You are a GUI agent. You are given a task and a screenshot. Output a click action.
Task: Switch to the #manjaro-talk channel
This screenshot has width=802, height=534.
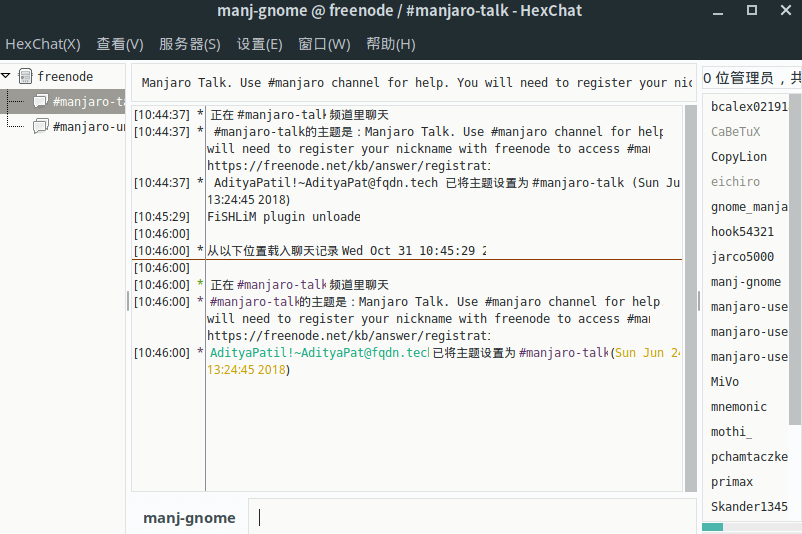coord(88,101)
